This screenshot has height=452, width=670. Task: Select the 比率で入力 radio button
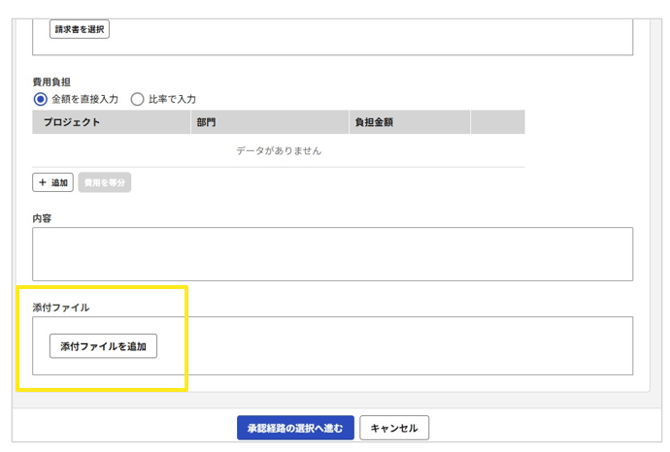coord(138,99)
